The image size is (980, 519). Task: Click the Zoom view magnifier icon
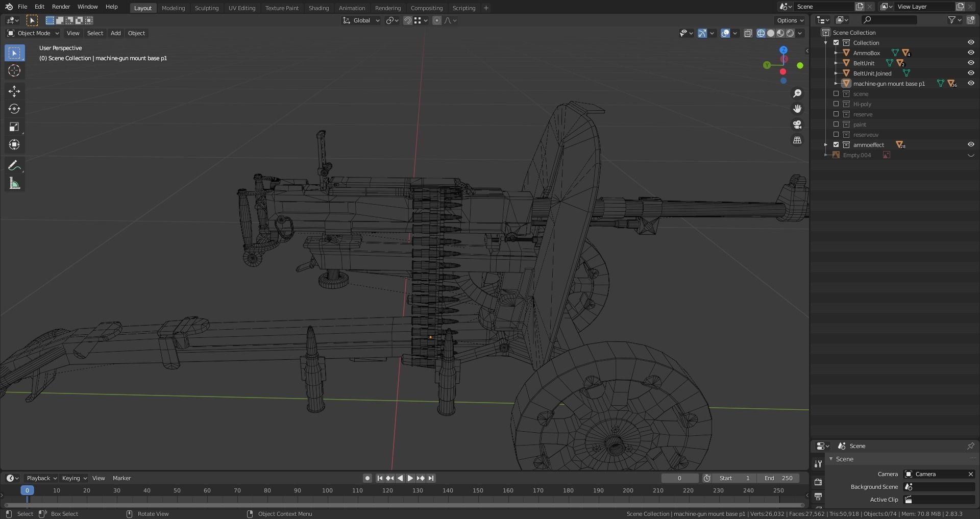click(797, 93)
